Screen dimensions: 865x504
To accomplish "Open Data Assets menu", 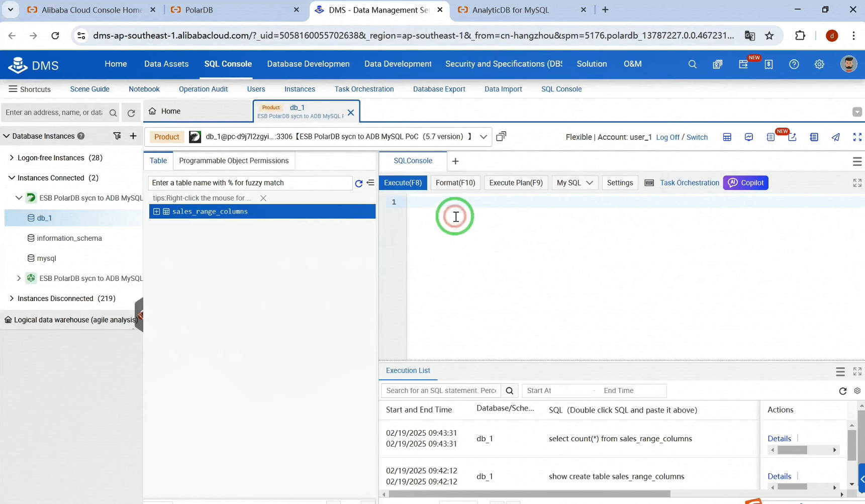I will [166, 64].
